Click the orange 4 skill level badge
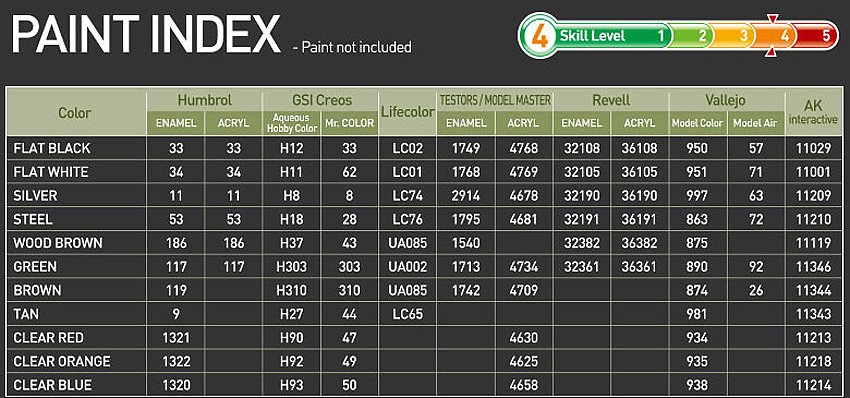Screen dimensions: 850x398 click(x=539, y=36)
